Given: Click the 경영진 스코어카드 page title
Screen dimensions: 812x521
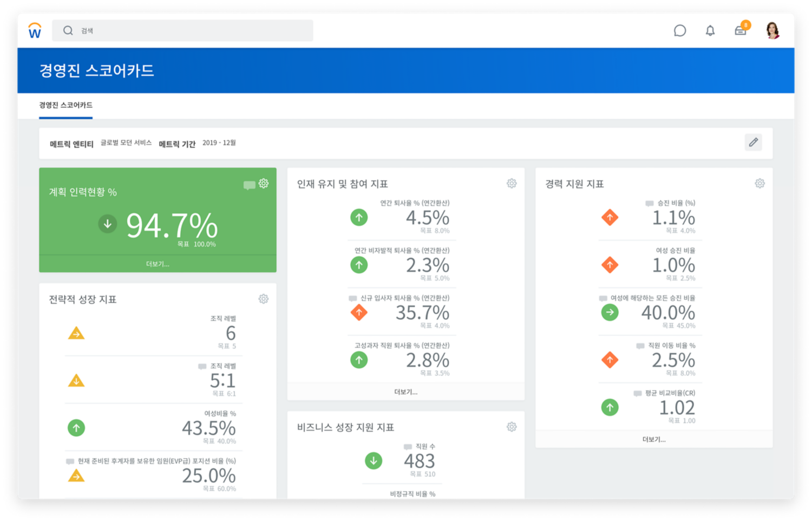Looking at the screenshot, I should [97, 70].
